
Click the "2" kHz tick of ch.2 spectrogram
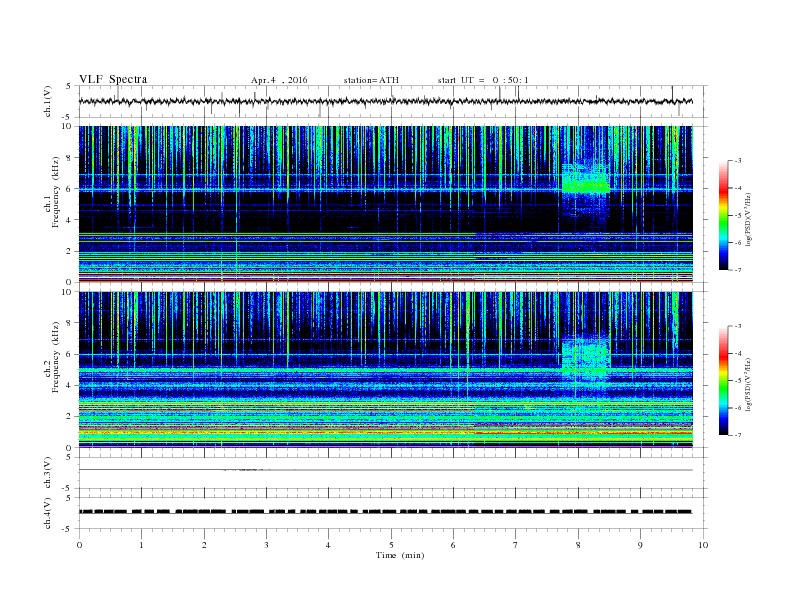coord(70,417)
